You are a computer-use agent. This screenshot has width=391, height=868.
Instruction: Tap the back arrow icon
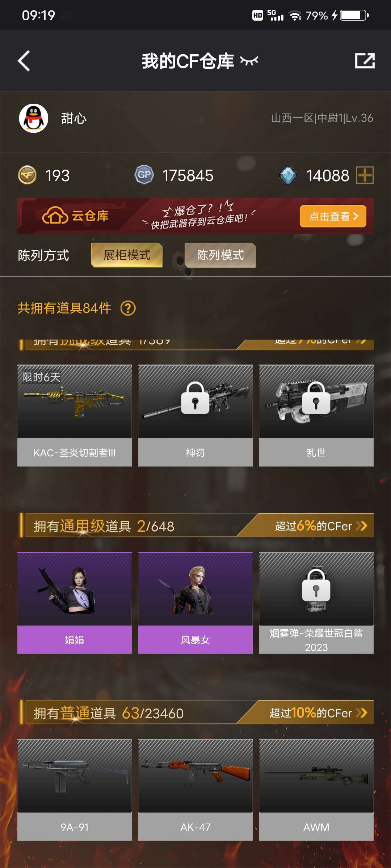(x=24, y=61)
